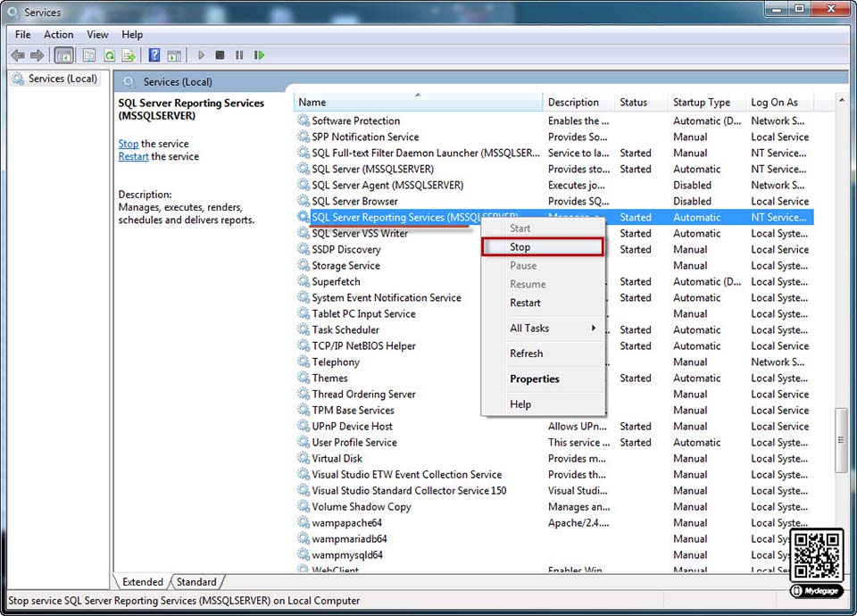This screenshot has height=616, width=857.
Task: Click the gear icon beside Telephony
Action: pyautogui.click(x=303, y=362)
